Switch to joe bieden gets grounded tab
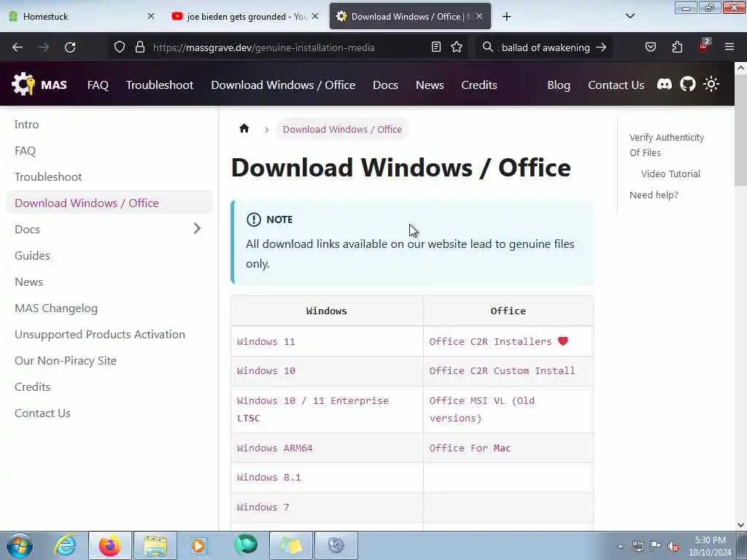Viewport: 747px width, 560px height. 244,16
